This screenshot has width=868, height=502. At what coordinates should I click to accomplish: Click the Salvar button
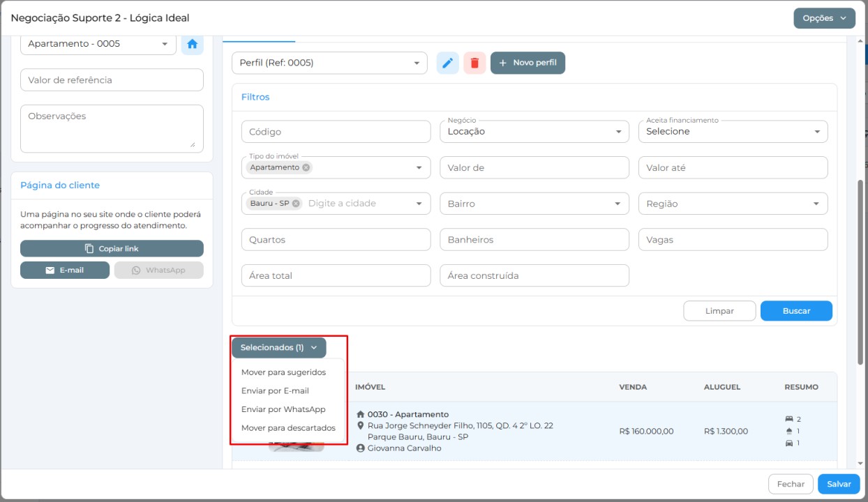(839, 484)
